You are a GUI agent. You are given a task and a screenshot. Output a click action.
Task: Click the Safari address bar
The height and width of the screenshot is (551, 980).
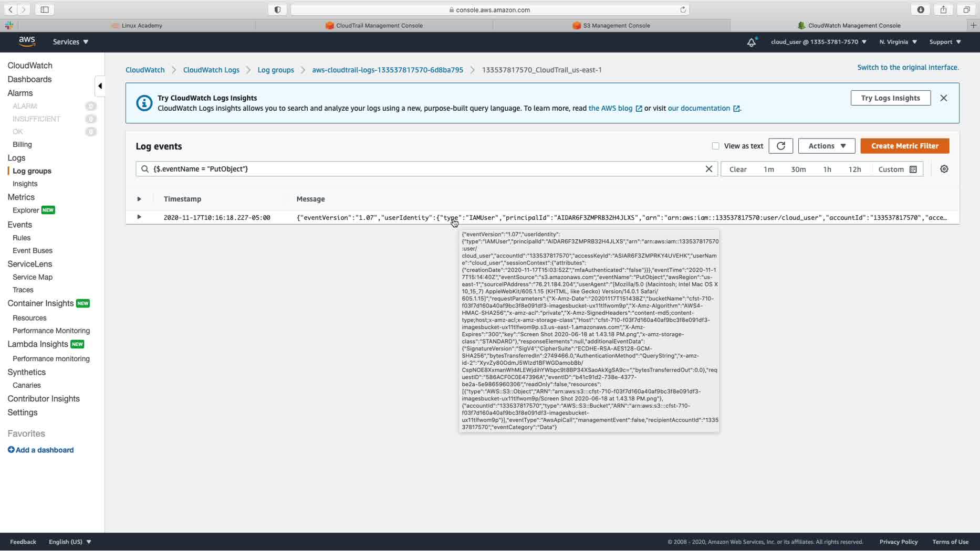[489, 9]
